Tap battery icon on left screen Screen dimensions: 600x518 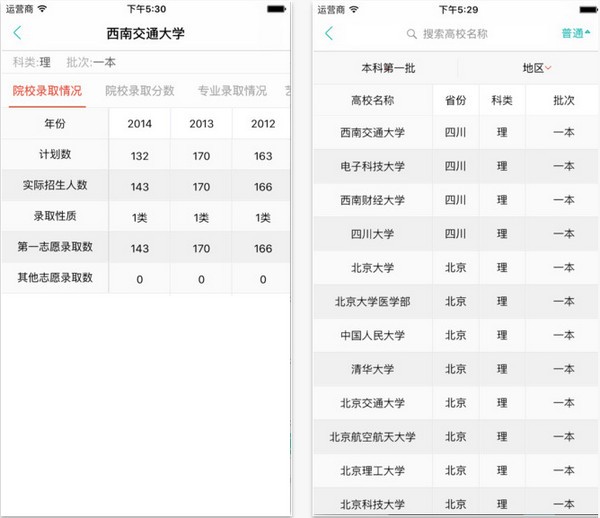click(276, 9)
